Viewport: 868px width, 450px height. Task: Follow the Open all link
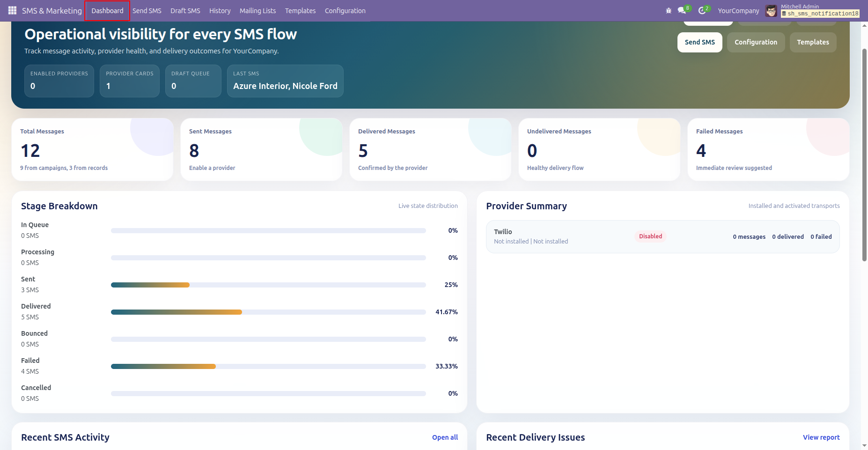click(x=445, y=437)
